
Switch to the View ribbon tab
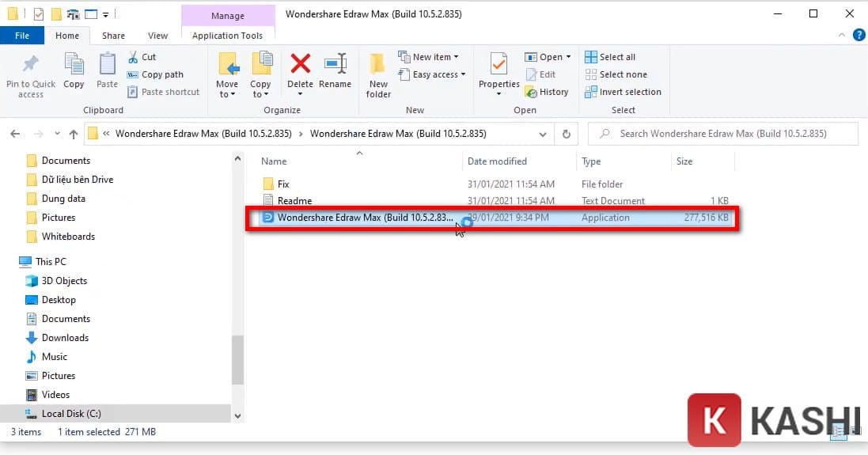157,36
